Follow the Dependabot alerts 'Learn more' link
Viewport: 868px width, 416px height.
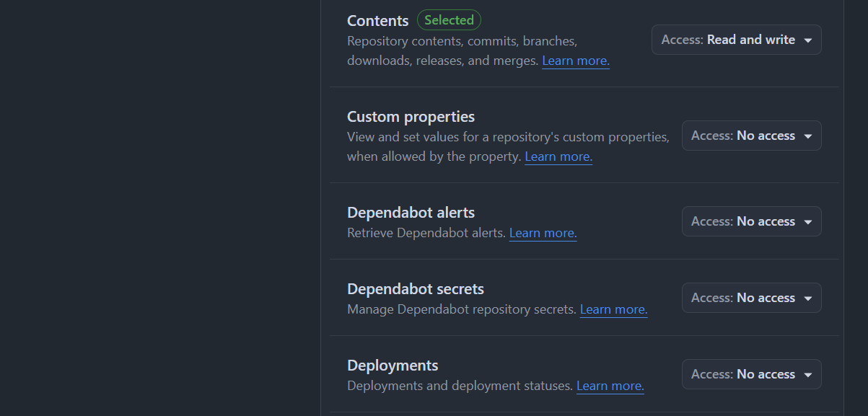click(543, 233)
